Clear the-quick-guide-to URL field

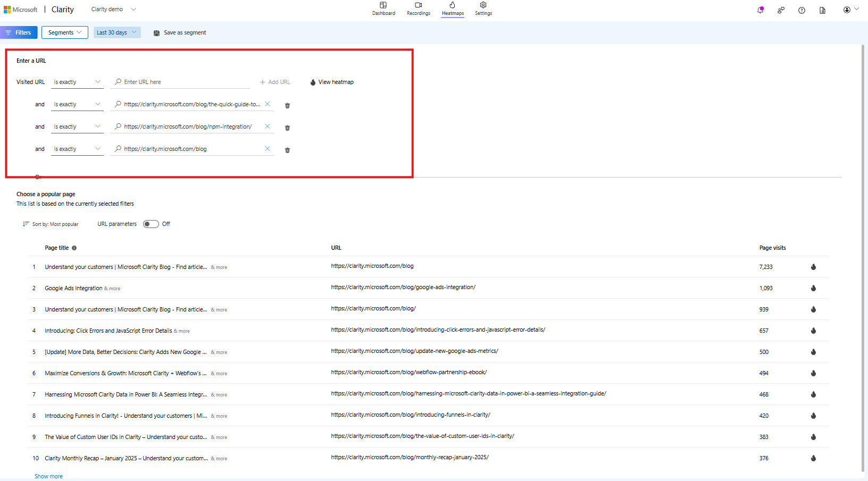(x=268, y=104)
